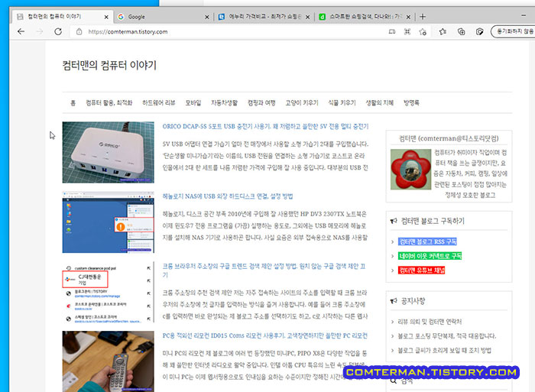The image size is (535, 392).
Task: Open the 블로그 포스팅 무단복제 notice link
Action: 446,336
